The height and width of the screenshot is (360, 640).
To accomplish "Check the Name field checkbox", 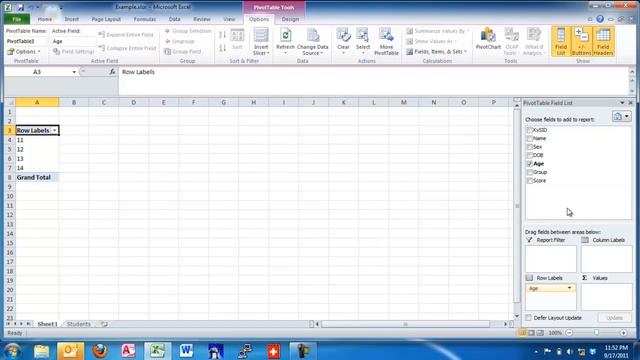I will coord(529,138).
